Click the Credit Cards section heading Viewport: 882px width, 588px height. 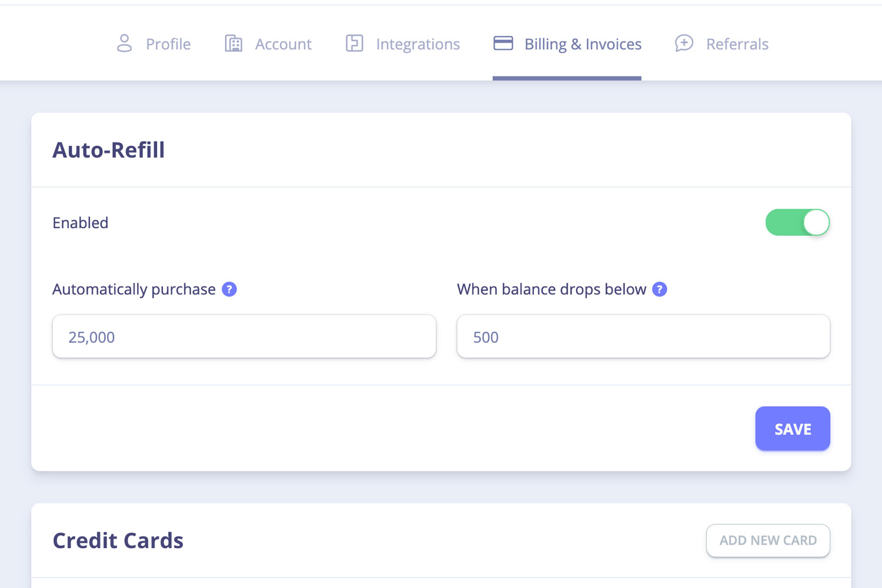coord(118,540)
